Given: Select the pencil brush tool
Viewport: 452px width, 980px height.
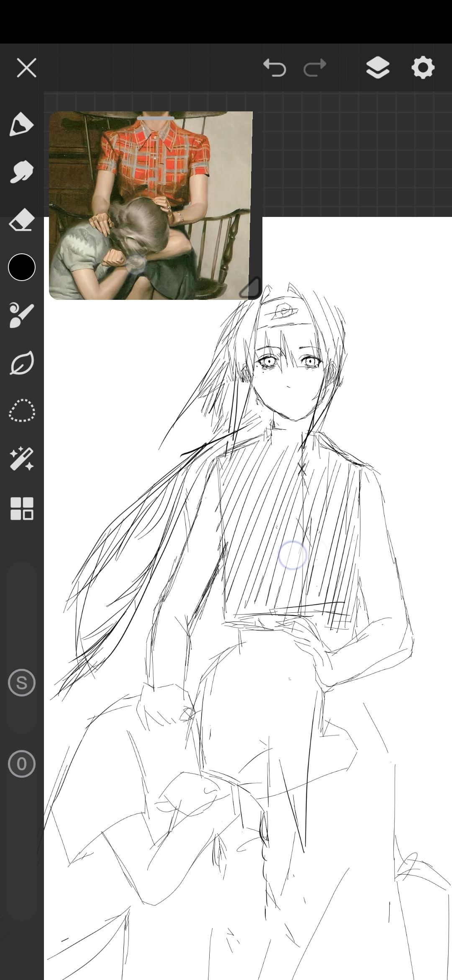Looking at the screenshot, I should (x=21, y=124).
